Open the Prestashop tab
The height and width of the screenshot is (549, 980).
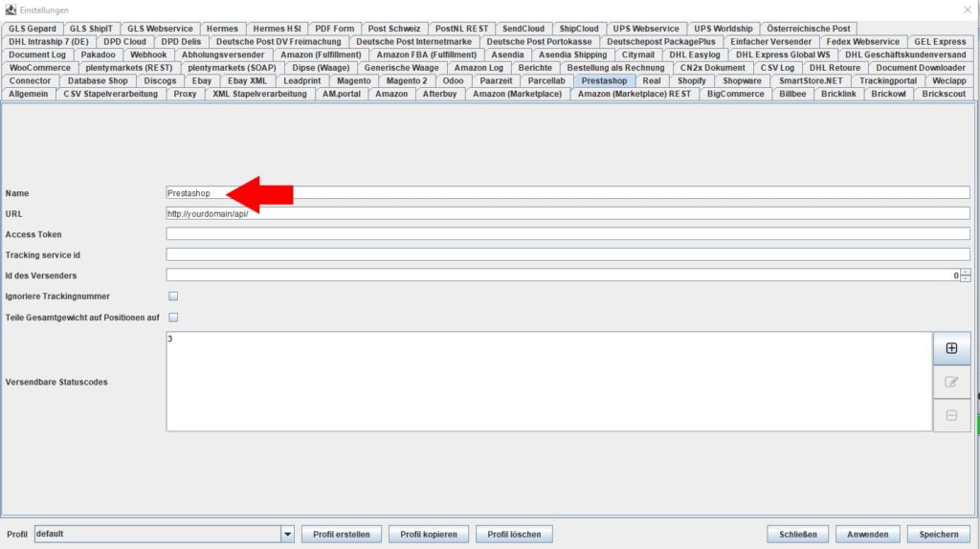(x=604, y=80)
